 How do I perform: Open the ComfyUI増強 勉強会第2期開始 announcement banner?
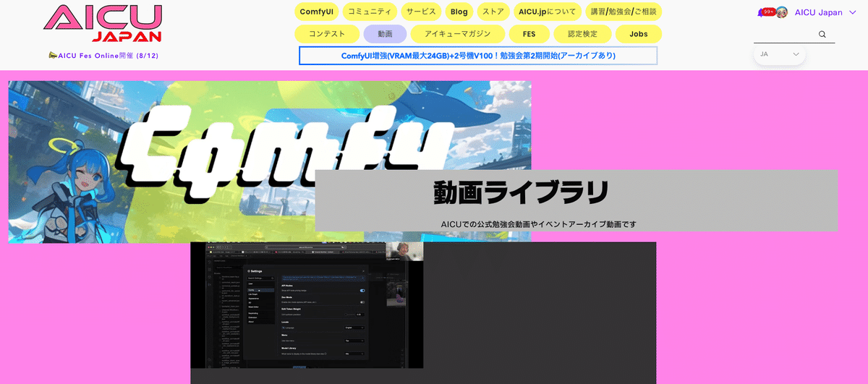pyautogui.click(x=478, y=56)
